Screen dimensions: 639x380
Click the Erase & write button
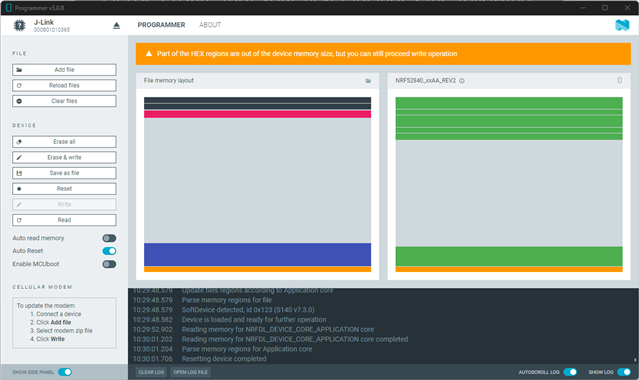click(x=64, y=157)
